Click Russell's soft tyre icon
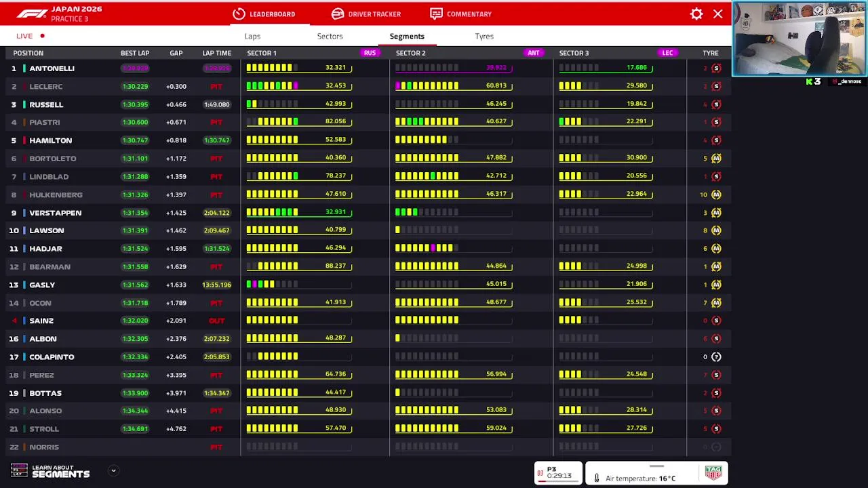 (716, 104)
